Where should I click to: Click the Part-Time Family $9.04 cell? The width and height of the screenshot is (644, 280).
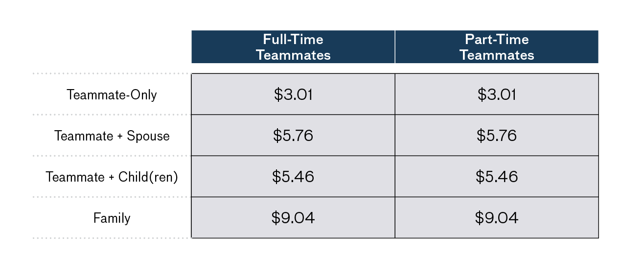(497, 217)
